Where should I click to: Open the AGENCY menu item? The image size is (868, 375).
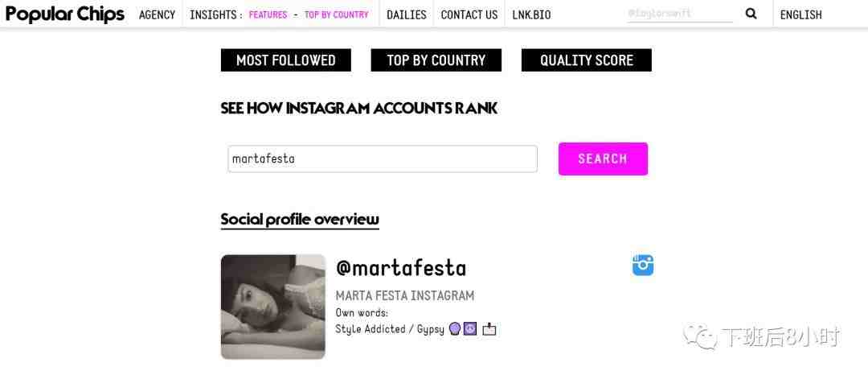click(157, 14)
